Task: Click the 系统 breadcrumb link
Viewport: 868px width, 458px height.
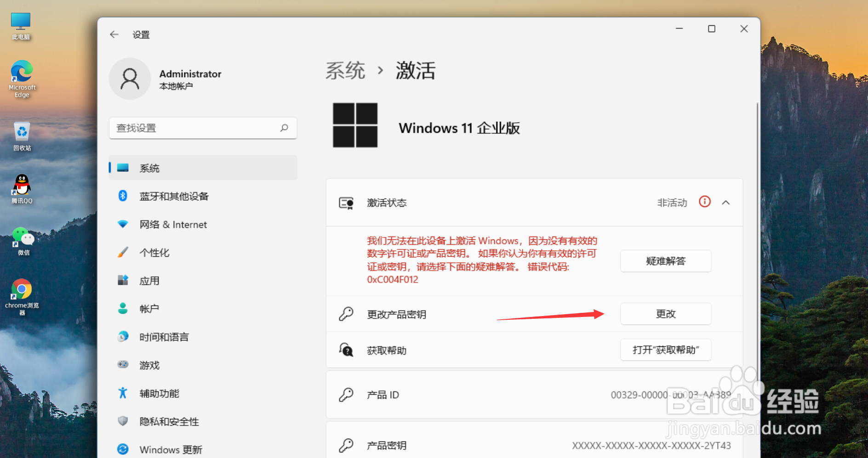Action: pos(345,71)
